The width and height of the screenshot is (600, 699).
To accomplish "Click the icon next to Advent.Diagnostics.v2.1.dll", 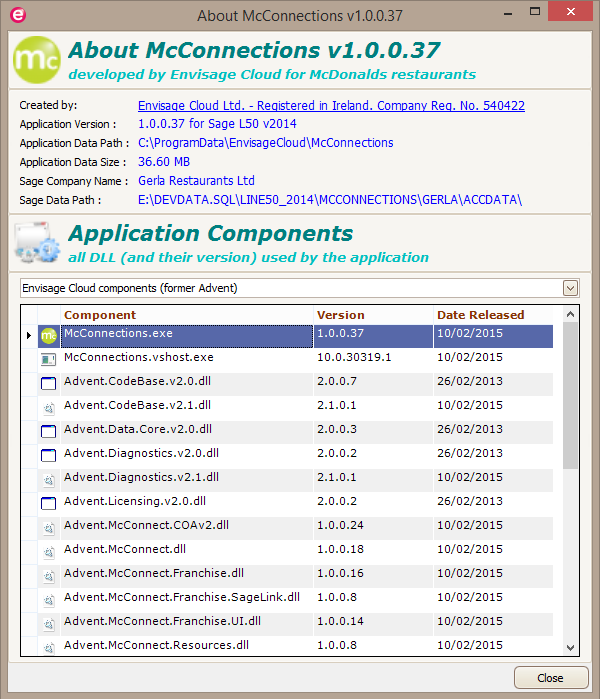I will 49,480.
